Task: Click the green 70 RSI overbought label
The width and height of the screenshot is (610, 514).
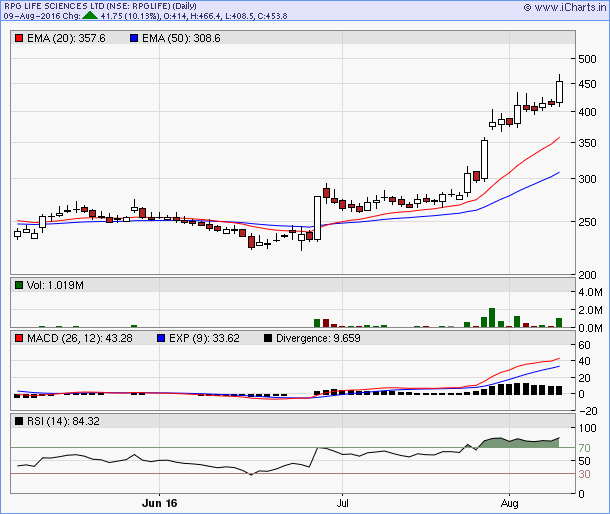Action: (x=584, y=448)
